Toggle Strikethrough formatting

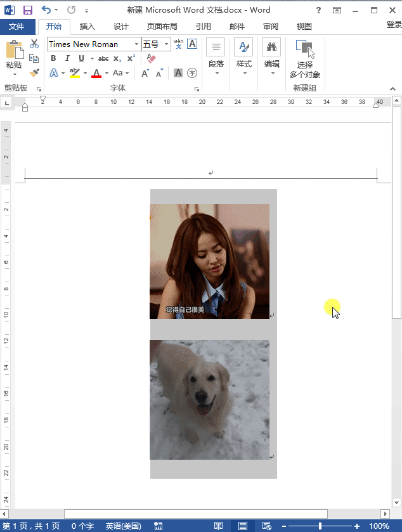click(x=103, y=58)
